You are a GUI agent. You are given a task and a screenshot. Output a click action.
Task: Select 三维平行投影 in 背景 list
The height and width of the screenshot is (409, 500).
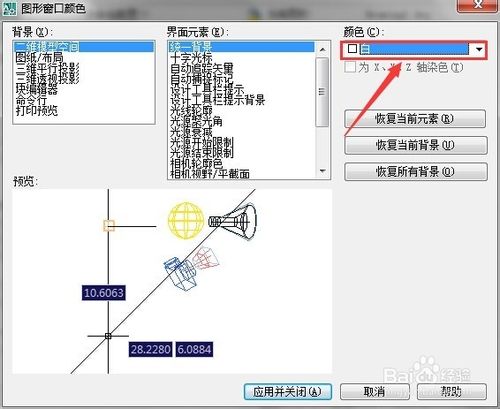[84, 68]
